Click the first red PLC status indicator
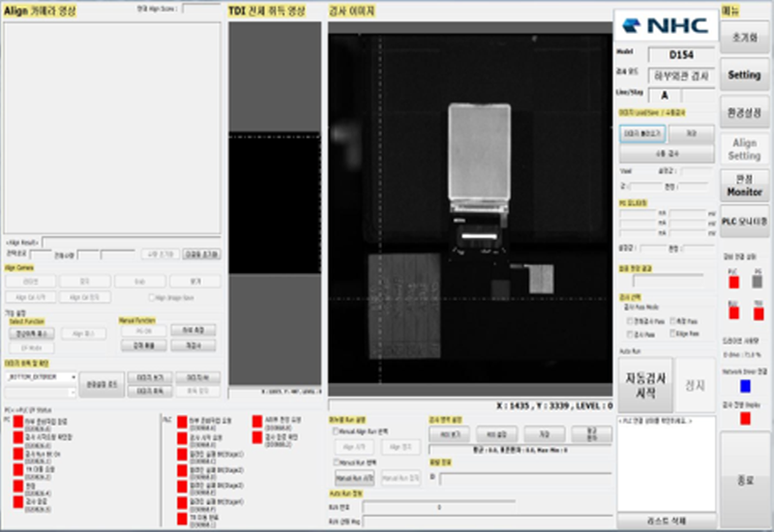This screenshot has width=774, height=532. (181, 424)
